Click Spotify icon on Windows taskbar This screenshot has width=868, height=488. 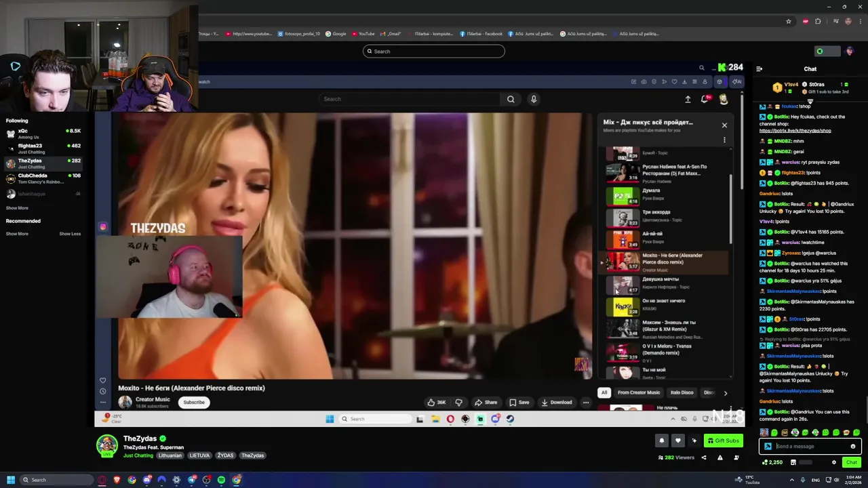pyautogui.click(x=221, y=480)
